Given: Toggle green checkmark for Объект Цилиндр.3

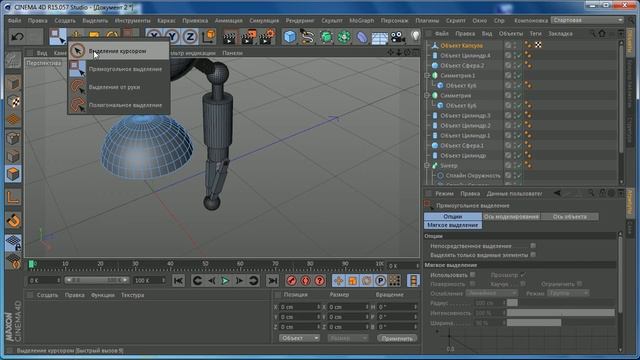Looking at the screenshot, I should (x=518, y=116).
